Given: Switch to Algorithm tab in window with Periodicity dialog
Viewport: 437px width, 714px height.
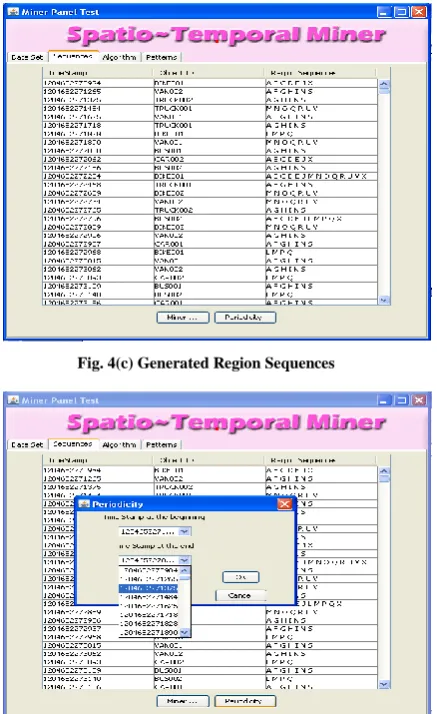Looking at the screenshot, I should 119,445.
